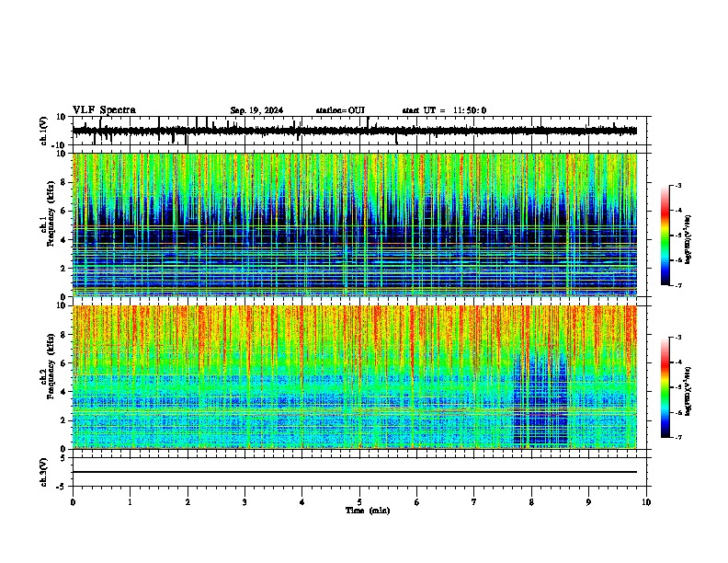Click the "8" kHz tick on ch.2 spectrogram

pos(63,335)
